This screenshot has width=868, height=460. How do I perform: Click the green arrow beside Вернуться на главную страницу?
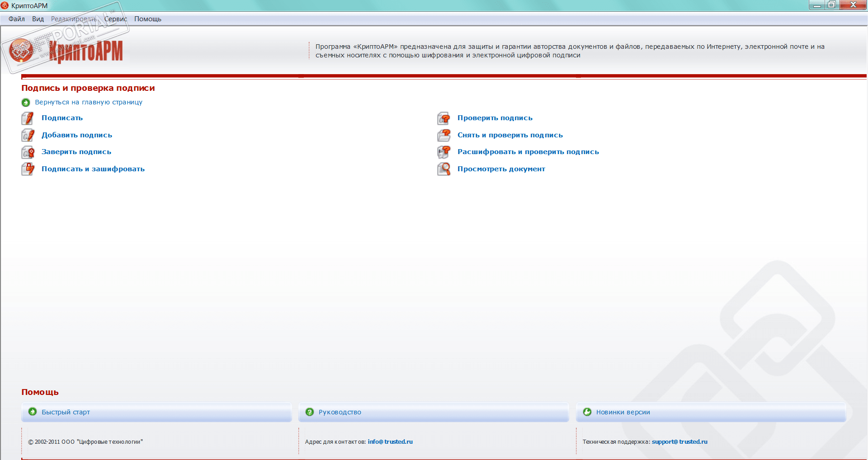point(26,103)
